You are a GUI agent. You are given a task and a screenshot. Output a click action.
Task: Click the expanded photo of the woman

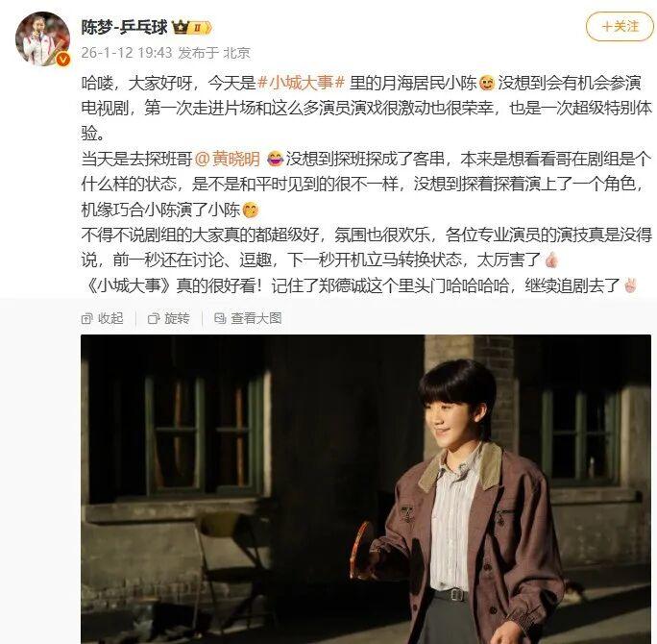366,489
